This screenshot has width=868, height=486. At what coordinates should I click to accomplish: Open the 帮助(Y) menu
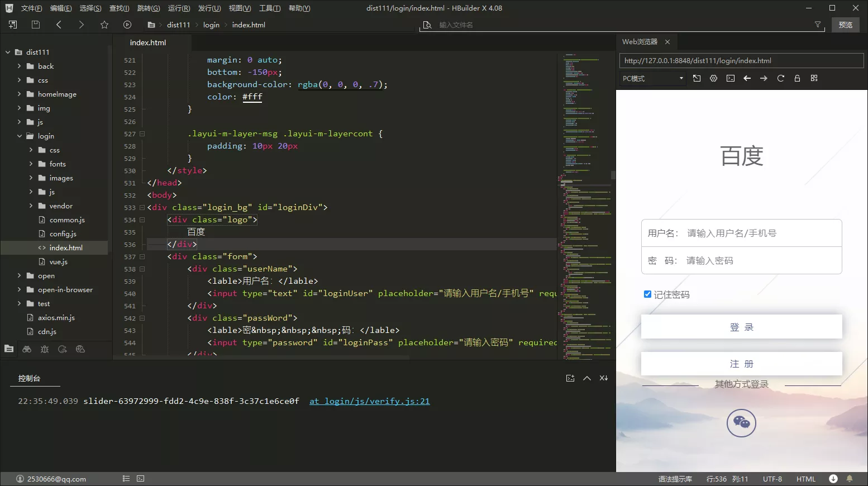[x=299, y=8]
